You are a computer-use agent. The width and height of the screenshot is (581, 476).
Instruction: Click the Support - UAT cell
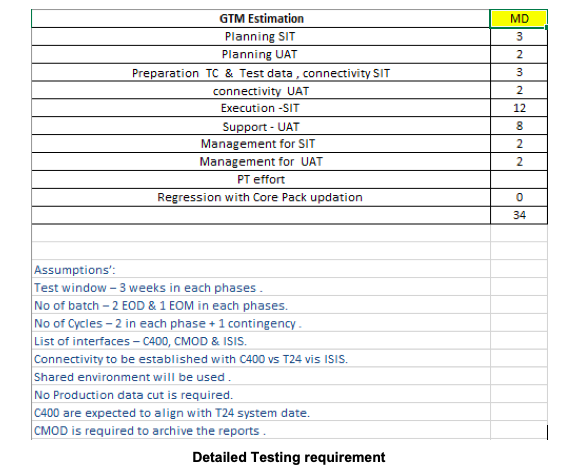tap(261, 126)
